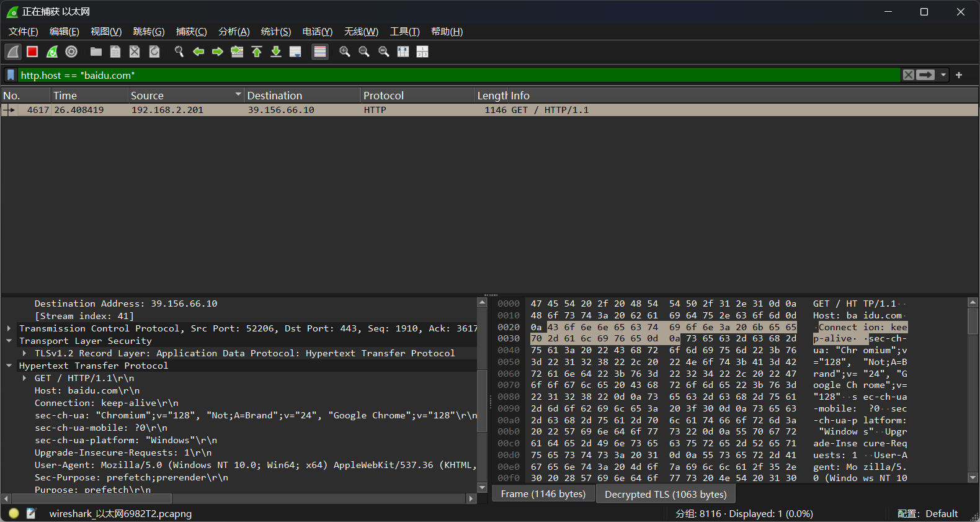Zoom out the main window text

point(364,52)
